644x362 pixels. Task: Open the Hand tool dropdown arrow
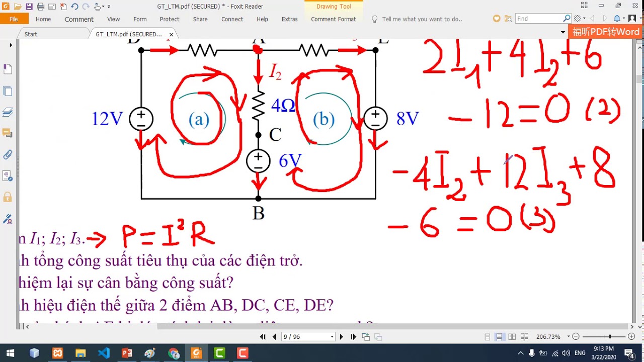tap(103, 7)
